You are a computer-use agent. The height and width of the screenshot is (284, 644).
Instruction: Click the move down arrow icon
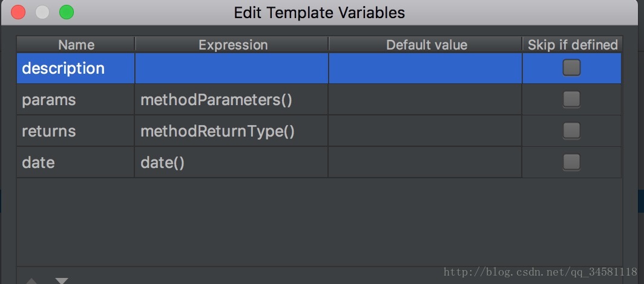tap(62, 280)
